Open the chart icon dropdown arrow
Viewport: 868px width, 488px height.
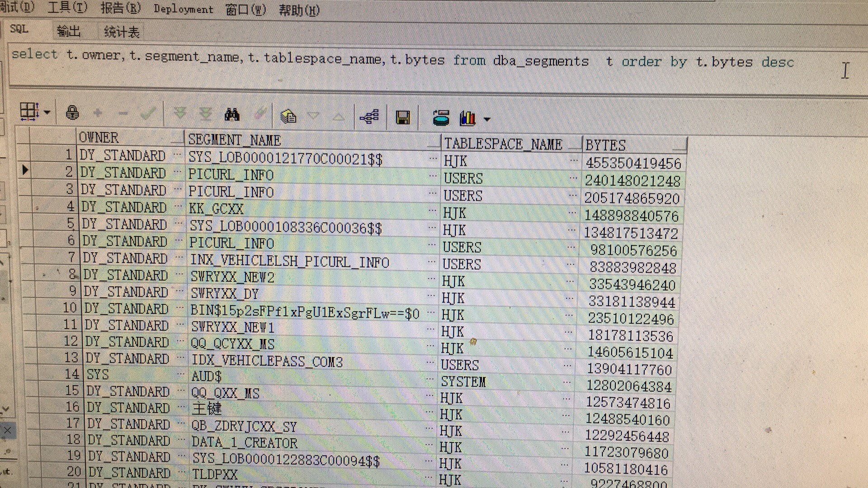pyautogui.click(x=487, y=120)
